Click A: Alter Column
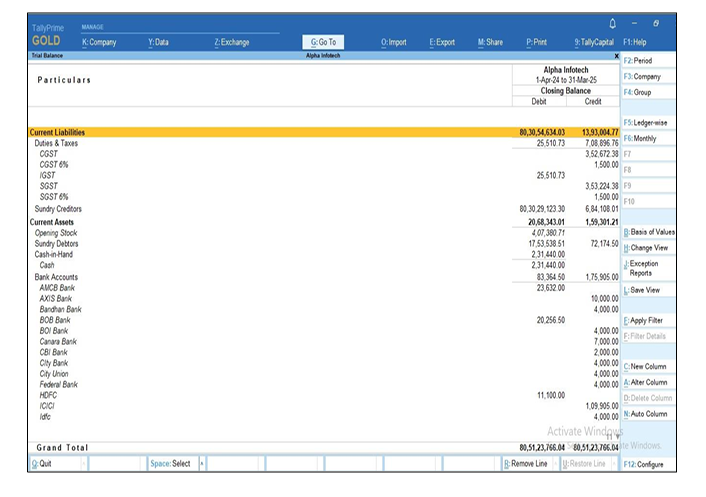 coord(648,382)
